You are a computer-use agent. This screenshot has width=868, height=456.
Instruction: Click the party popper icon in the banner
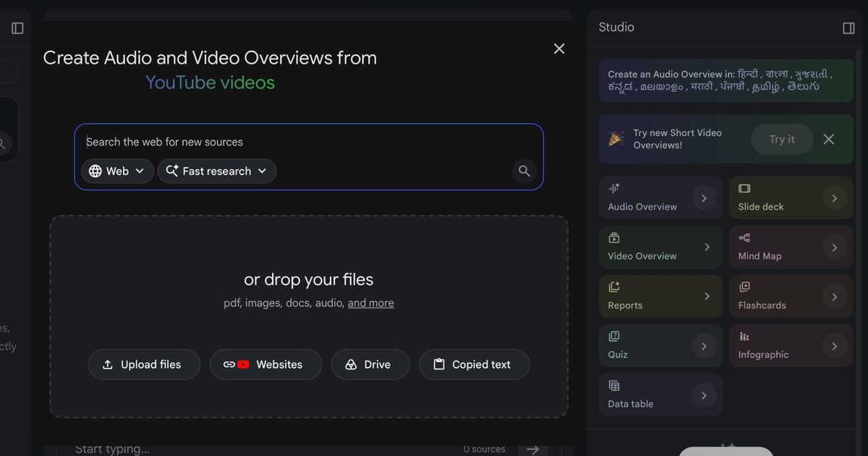616,138
